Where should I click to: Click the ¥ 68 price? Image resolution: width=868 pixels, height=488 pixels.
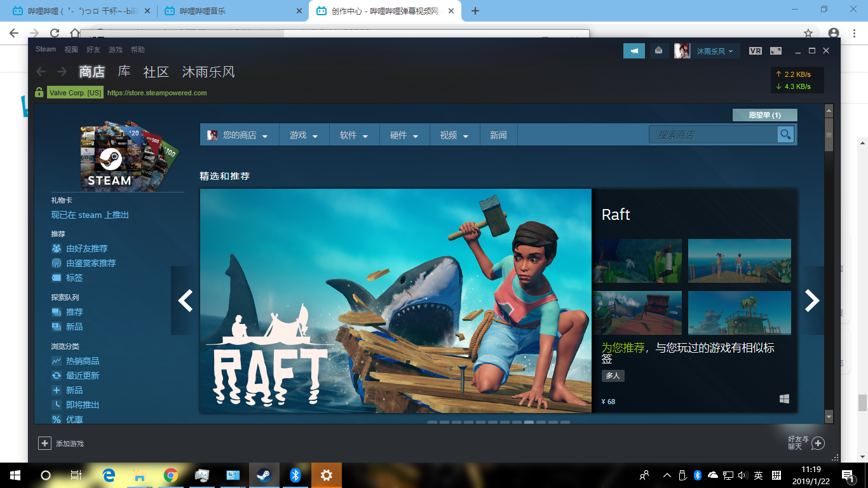608,402
